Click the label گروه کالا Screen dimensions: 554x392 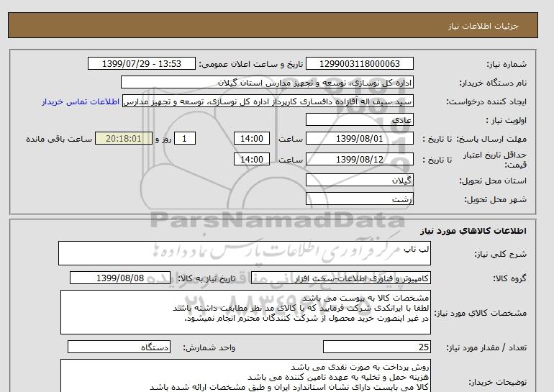point(509,278)
